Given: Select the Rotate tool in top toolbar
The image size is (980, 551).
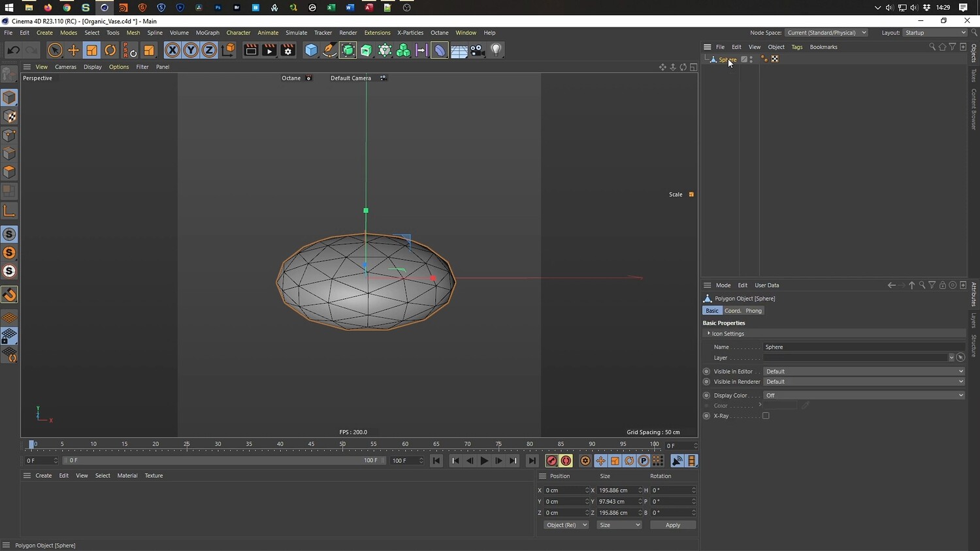Looking at the screenshot, I should 110,50.
